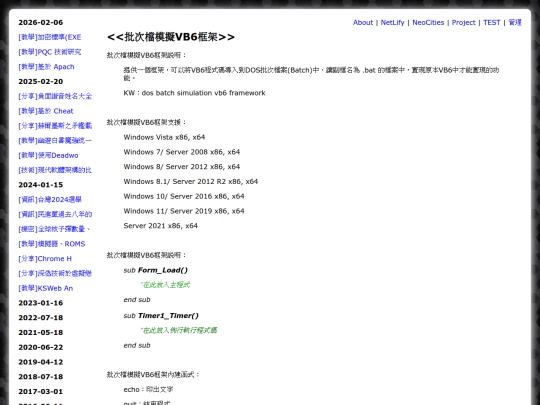The width and height of the screenshot is (540, 405).
Task: Open the [技術] article link
Action: point(55,170)
